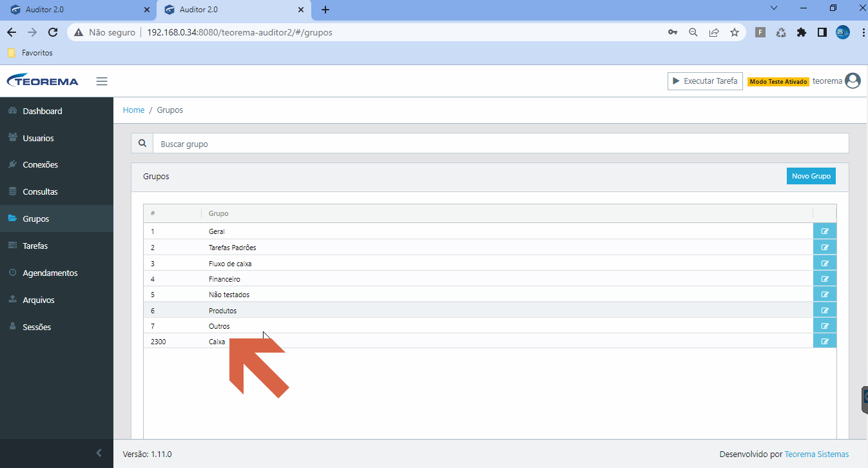Image resolution: width=868 pixels, height=468 pixels.
Task: Edit the Financeiro group
Action: [x=825, y=278]
